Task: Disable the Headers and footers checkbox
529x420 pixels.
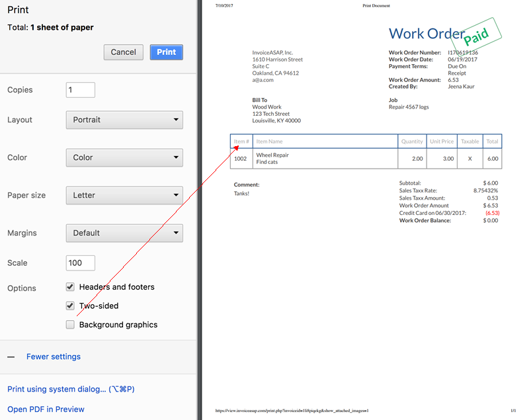Action: tap(70, 287)
